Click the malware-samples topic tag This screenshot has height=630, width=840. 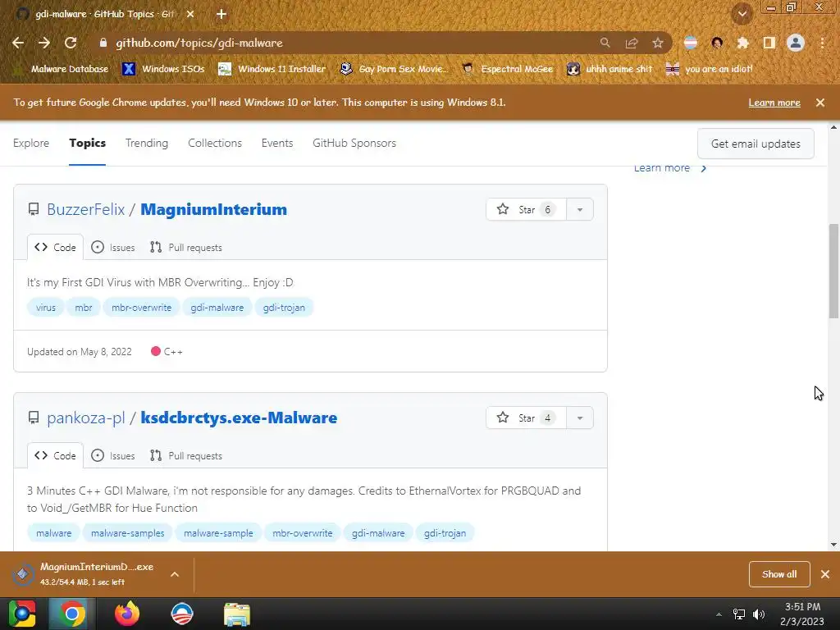click(x=127, y=533)
